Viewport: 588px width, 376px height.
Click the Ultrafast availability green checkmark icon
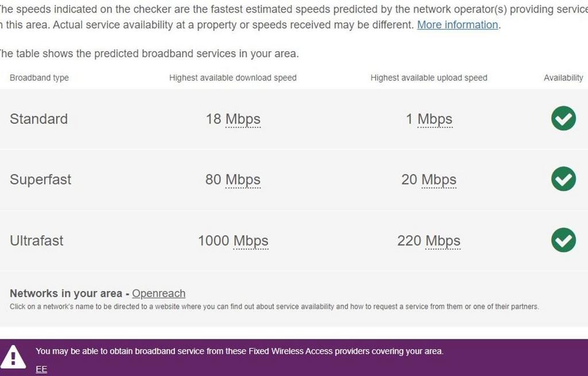pos(563,240)
